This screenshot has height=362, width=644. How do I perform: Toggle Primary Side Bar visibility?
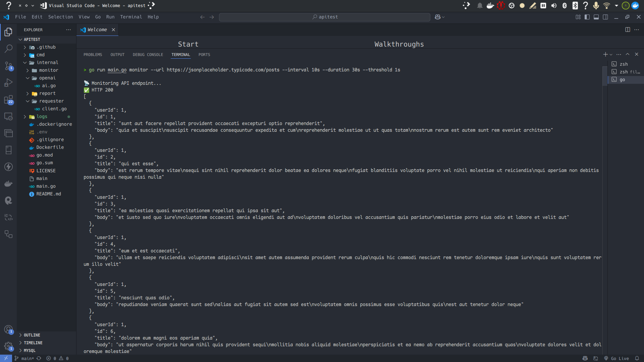tap(587, 17)
